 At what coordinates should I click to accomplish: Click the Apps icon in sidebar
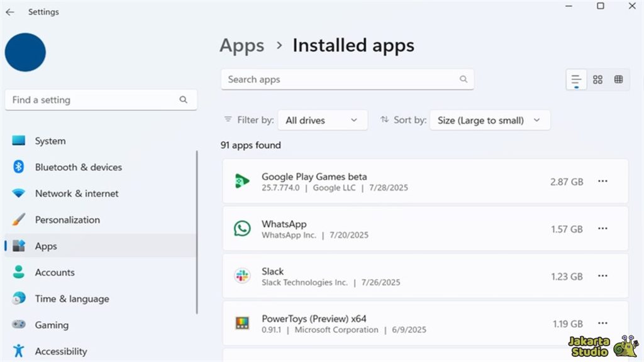point(18,246)
